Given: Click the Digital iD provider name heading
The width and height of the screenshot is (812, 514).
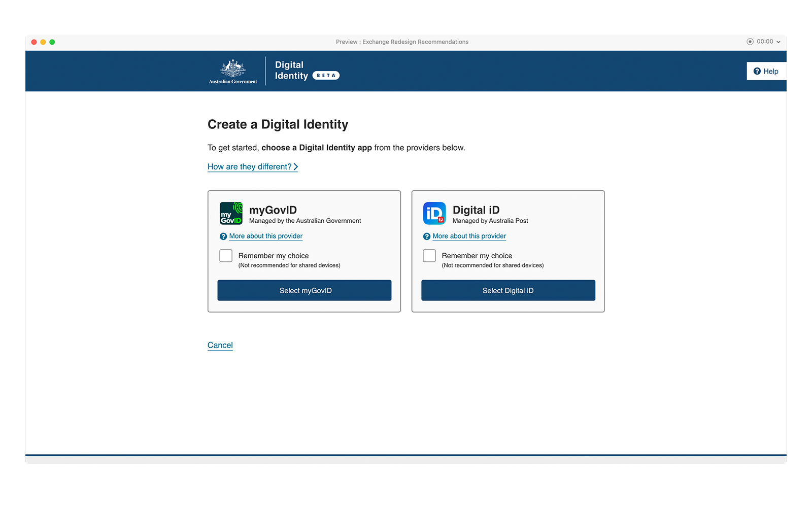Looking at the screenshot, I should click(x=476, y=210).
